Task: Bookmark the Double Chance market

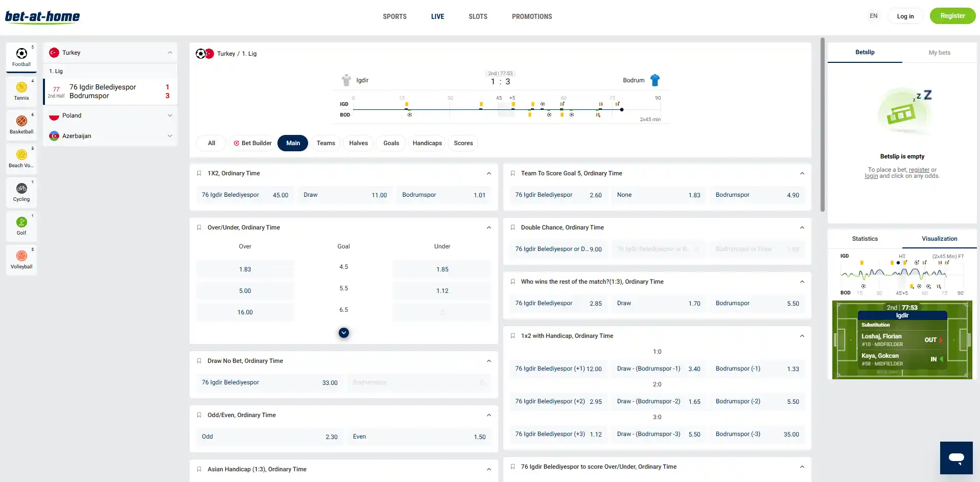Action: pyautogui.click(x=512, y=227)
